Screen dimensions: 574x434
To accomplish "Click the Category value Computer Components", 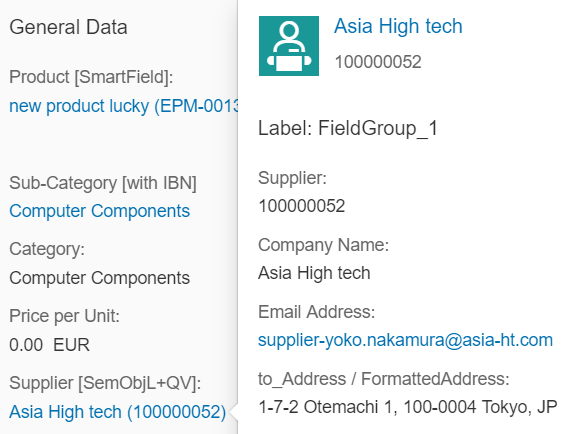I will point(100,278).
